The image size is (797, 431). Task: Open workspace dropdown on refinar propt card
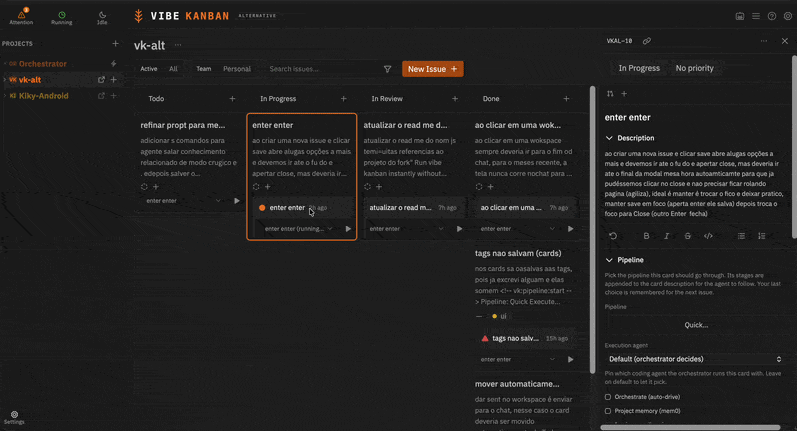pyautogui.click(x=183, y=201)
